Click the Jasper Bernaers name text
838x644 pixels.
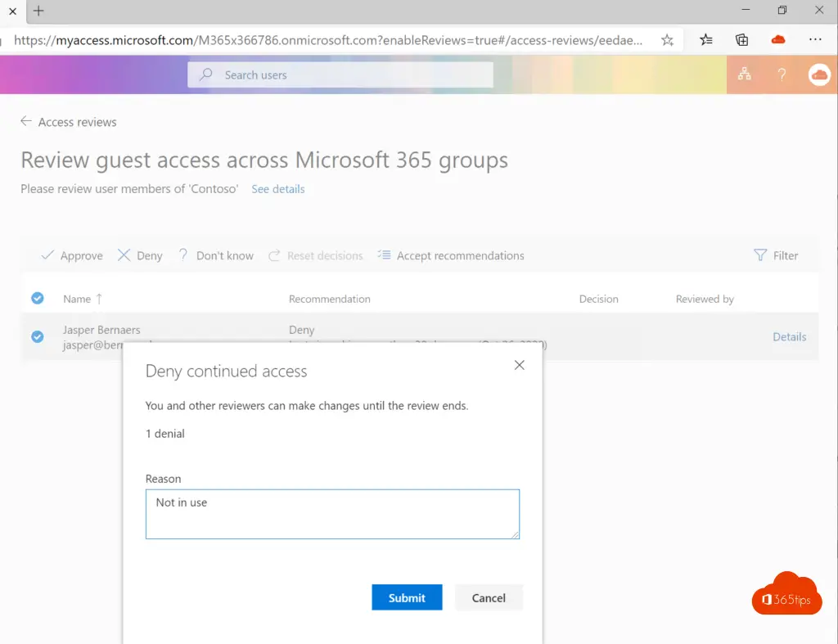click(x=101, y=330)
